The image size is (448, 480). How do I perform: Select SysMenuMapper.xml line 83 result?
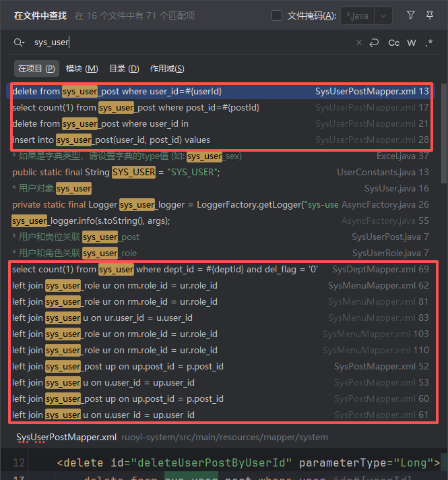pyautogui.click(x=220, y=318)
